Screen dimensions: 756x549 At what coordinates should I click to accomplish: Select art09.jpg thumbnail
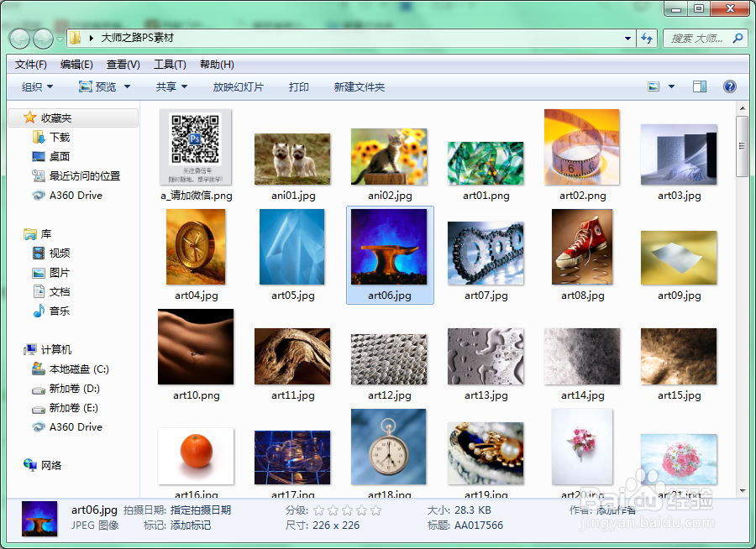click(x=679, y=258)
